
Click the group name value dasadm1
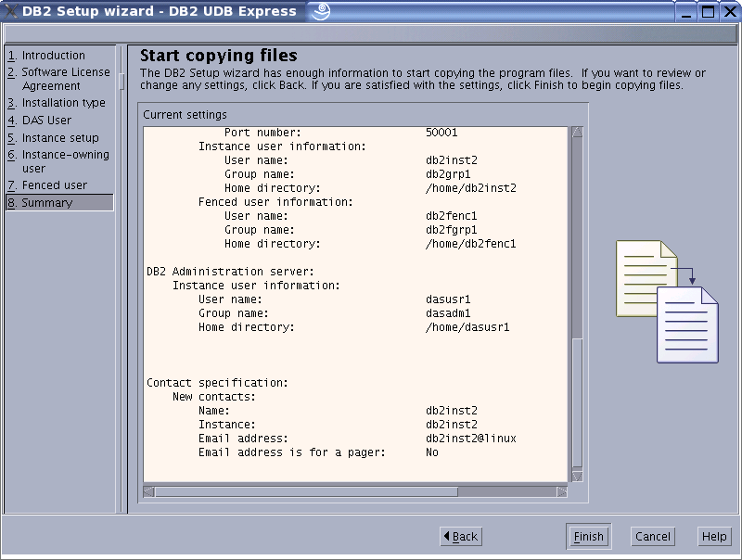pyautogui.click(x=448, y=313)
